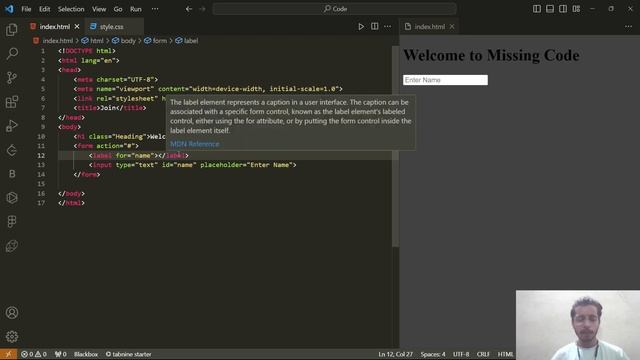Open the File menu

[x=26, y=9]
